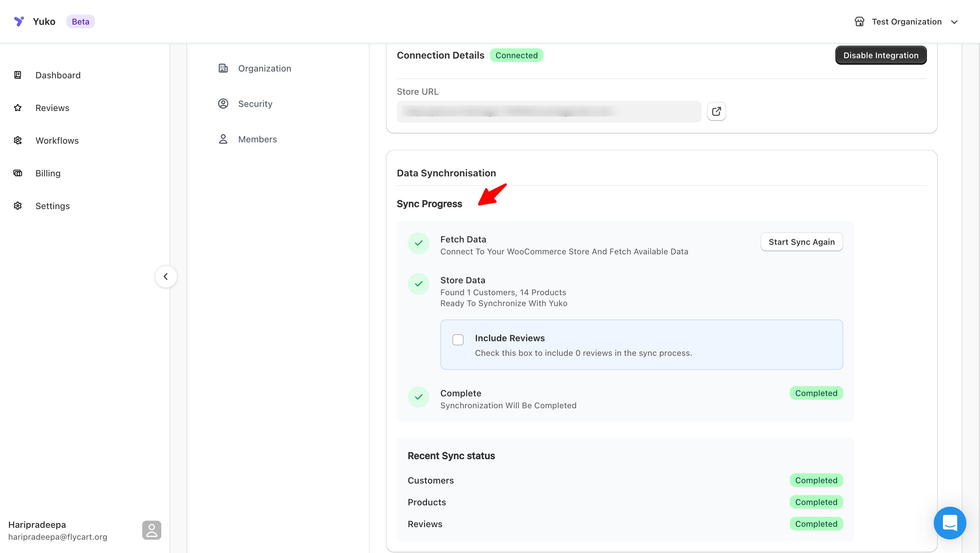Collapse the left sidebar with the chevron

165,276
